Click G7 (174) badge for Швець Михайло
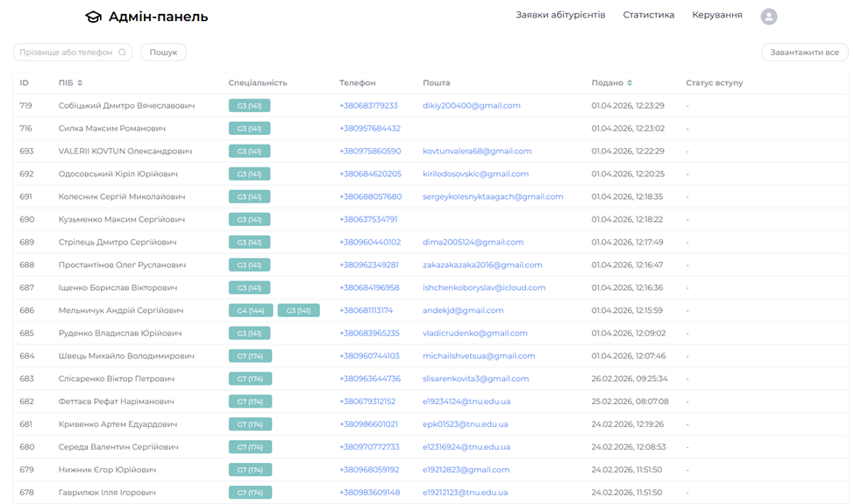 [x=250, y=356]
